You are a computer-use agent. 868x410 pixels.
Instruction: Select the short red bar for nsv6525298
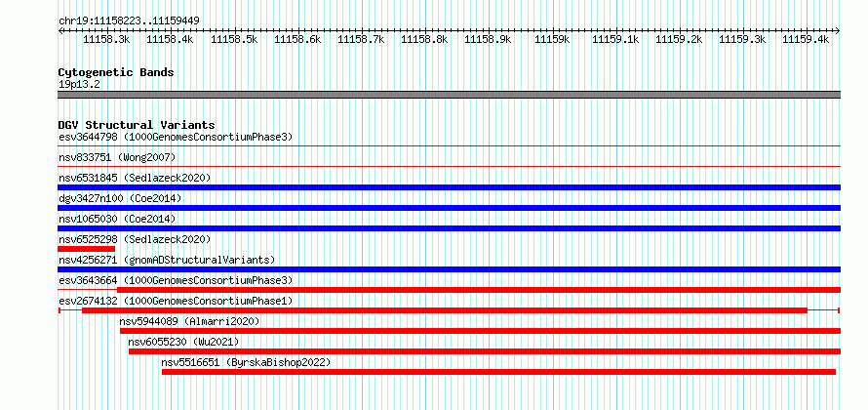click(87, 249)
